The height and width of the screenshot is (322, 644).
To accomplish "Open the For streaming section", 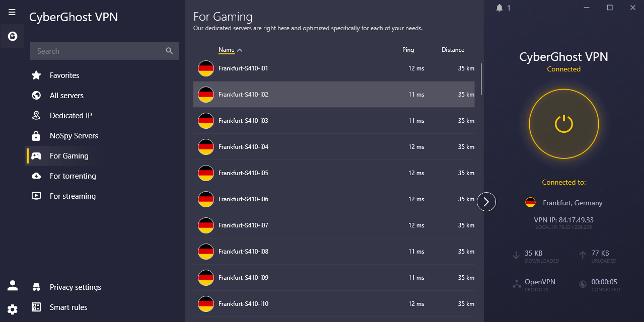I will click(73, 196).
